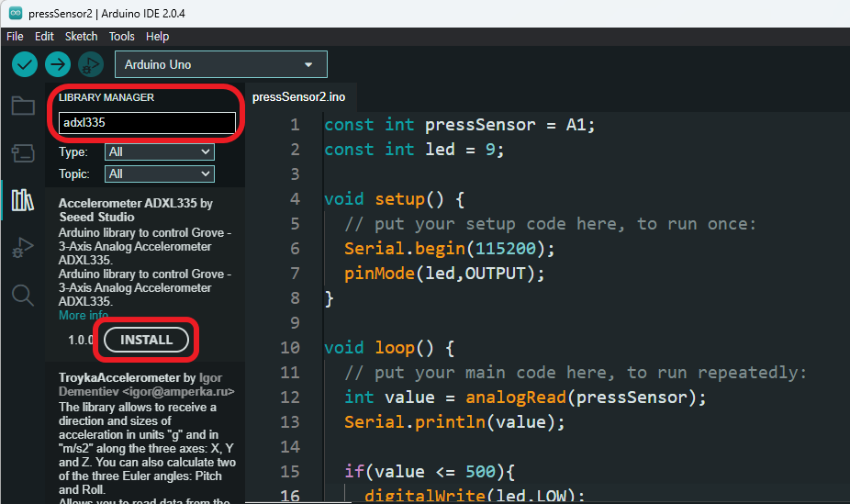850x504 pixels.
Task: Click the pinMode(led,OUTPUT) code line
Action: 444,274
